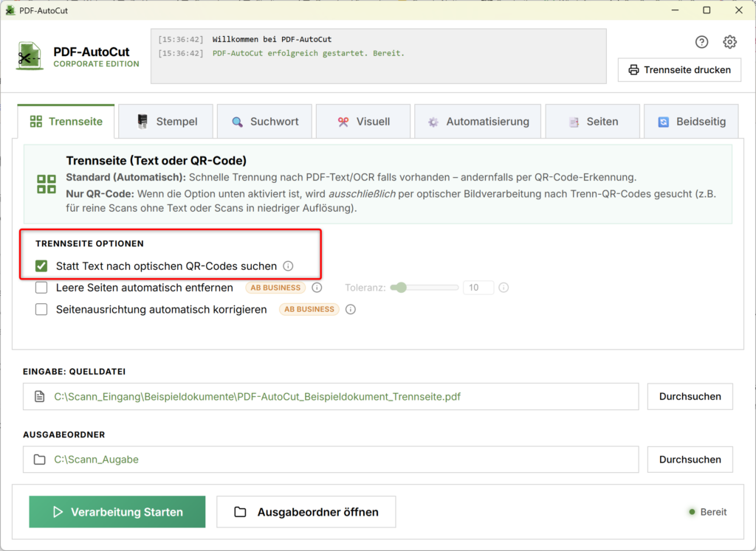
Task: Open help via question mark icon
Action: pos(701,42)
